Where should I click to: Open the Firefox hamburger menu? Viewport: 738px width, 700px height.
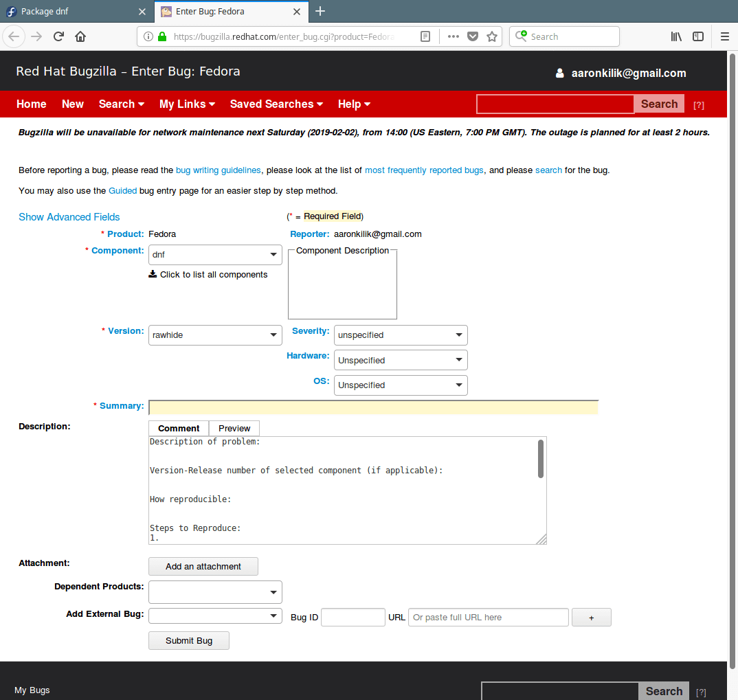tap(725, 36)
